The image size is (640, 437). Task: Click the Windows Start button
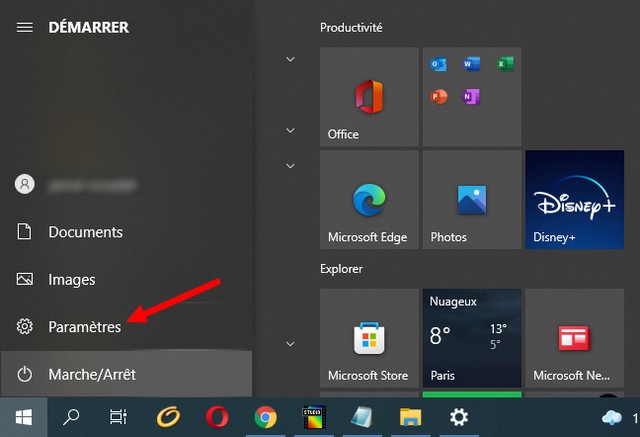click(x=24, y=417)
